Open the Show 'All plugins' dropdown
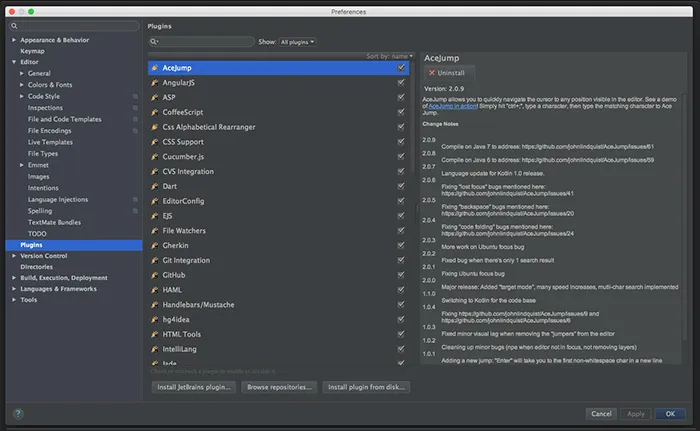 (x=298, y=42)
